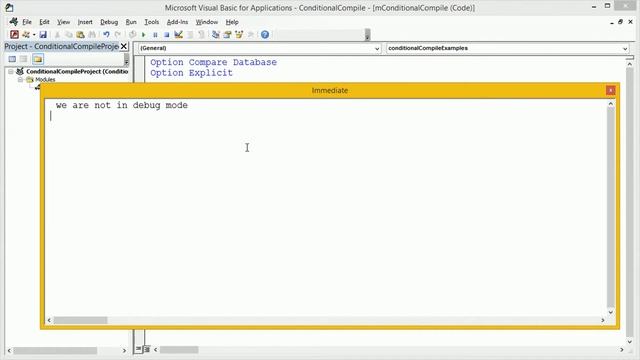Click Immediate window scroll left arrow
The height and width of the screenshot is (360, 640).
pyautogui.click(x=49, y=320)
